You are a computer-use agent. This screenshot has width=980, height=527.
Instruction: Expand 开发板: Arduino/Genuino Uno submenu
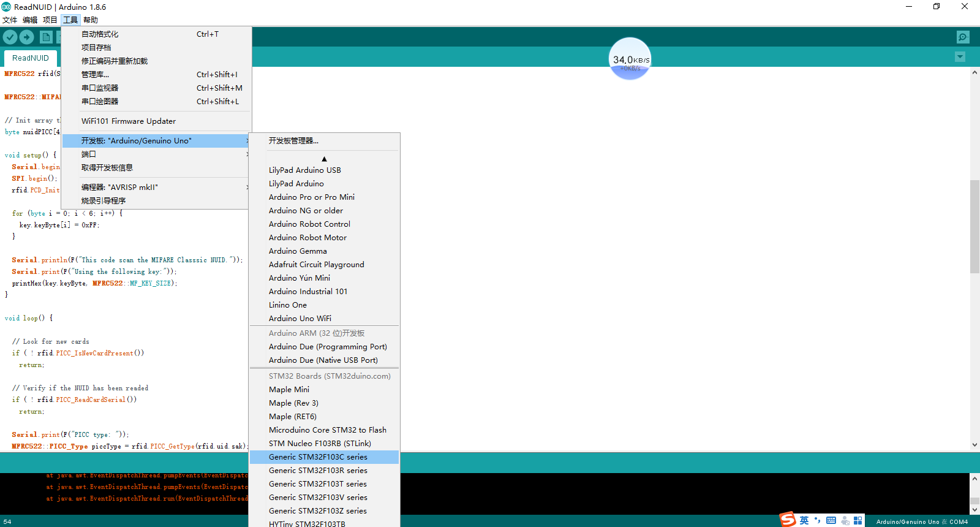pos(157,141)
